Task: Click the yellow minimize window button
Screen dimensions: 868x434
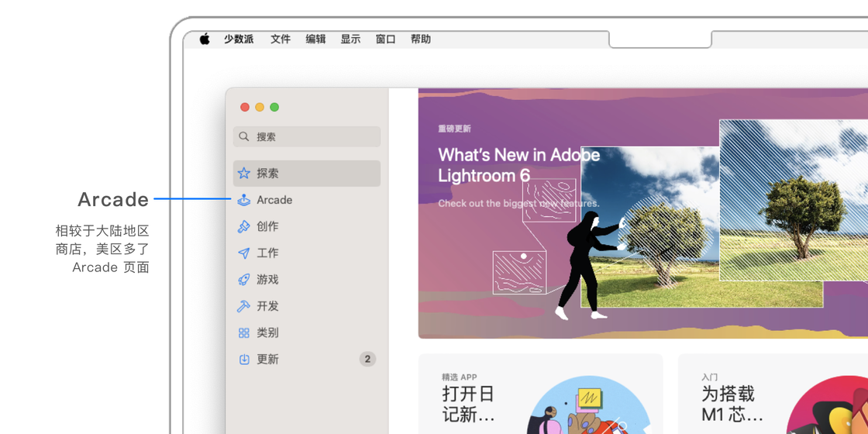Action: [x=260, y=108]
